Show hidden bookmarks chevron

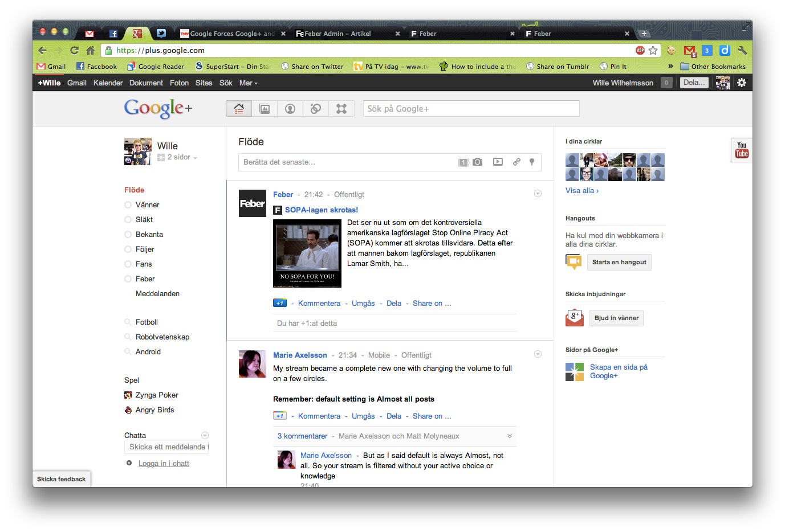(670, 67)
